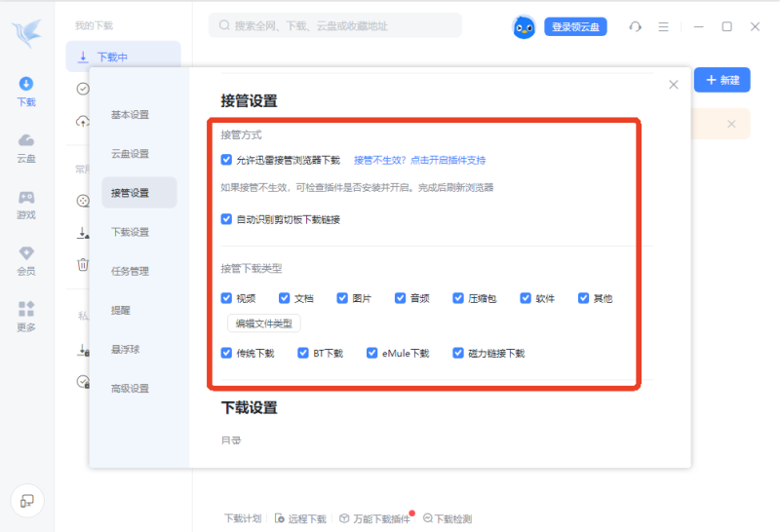Open the 会员 membership section

pyautogui.click(x=26, y=261)
